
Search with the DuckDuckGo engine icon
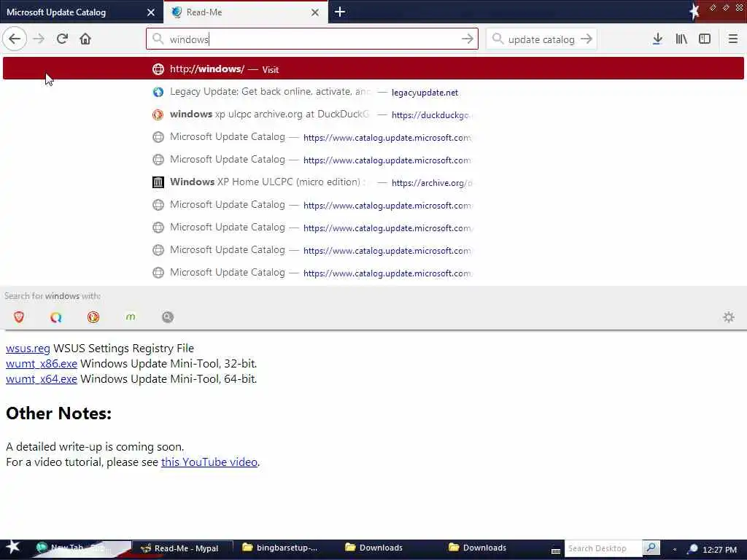coord(93,317)
